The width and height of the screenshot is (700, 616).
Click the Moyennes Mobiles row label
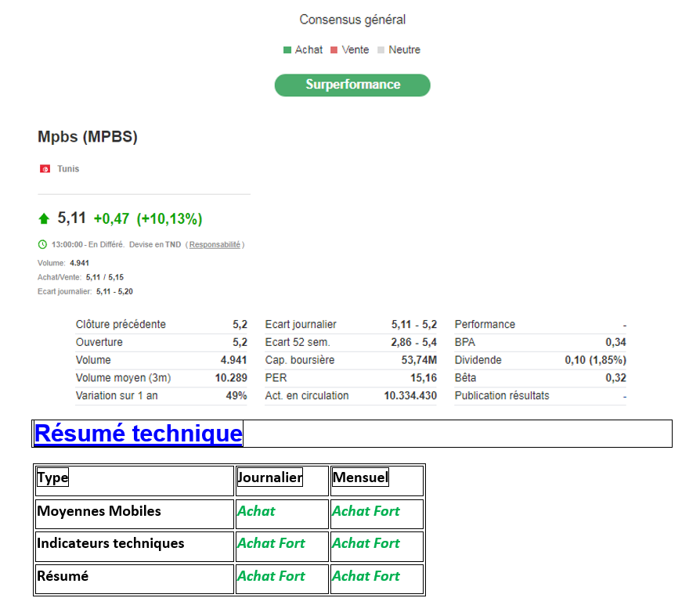click(x=99, y=511)
